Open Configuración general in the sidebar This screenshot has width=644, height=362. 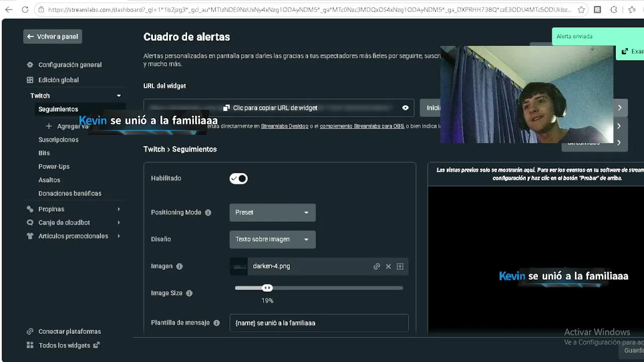pyautogui.click(x=70, y=65)
